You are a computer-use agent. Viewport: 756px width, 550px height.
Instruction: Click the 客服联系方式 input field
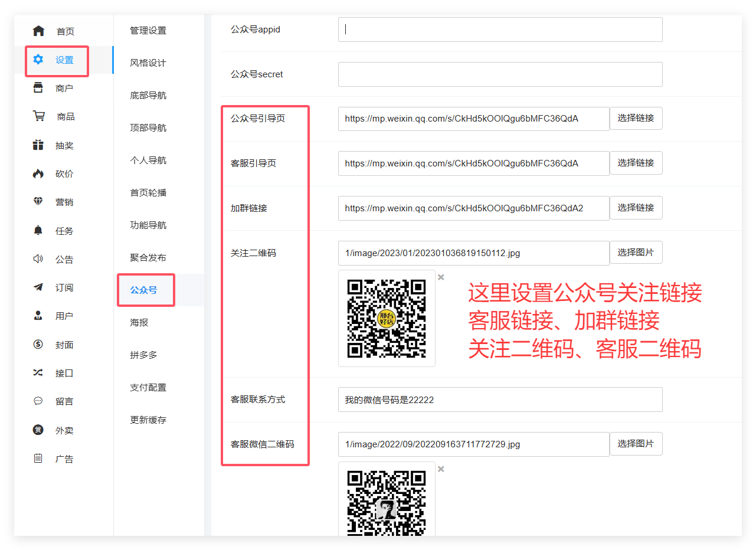pos(500,400)
